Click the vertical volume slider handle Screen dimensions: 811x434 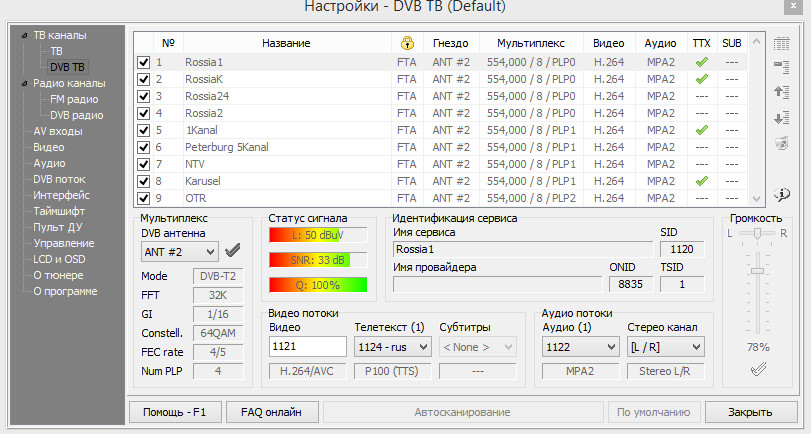(757, 270)
